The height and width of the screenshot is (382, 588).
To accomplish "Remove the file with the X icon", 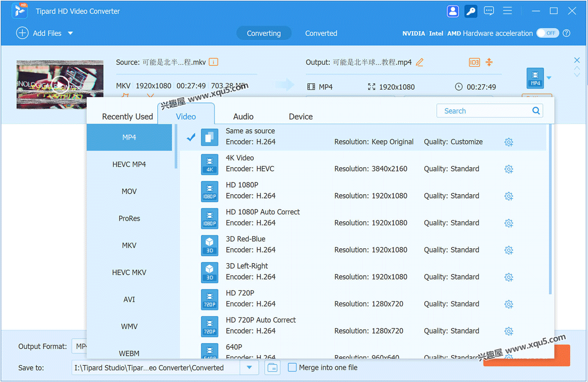I will (577, 60).
